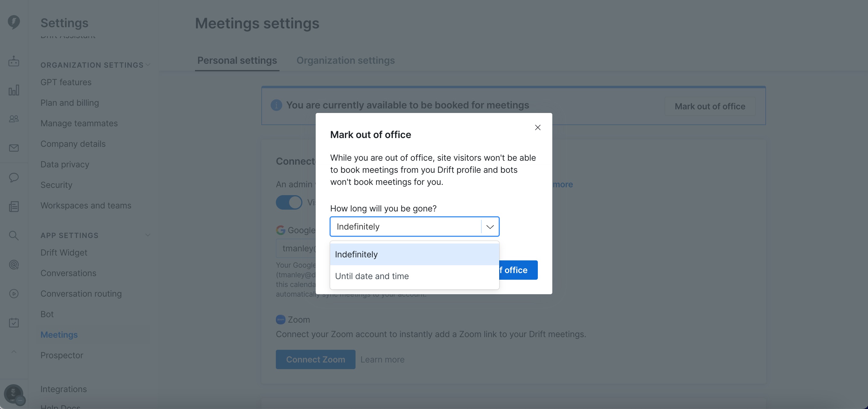Open the play circle video icon
Screen dimensions: 868x409
[14, 294]
